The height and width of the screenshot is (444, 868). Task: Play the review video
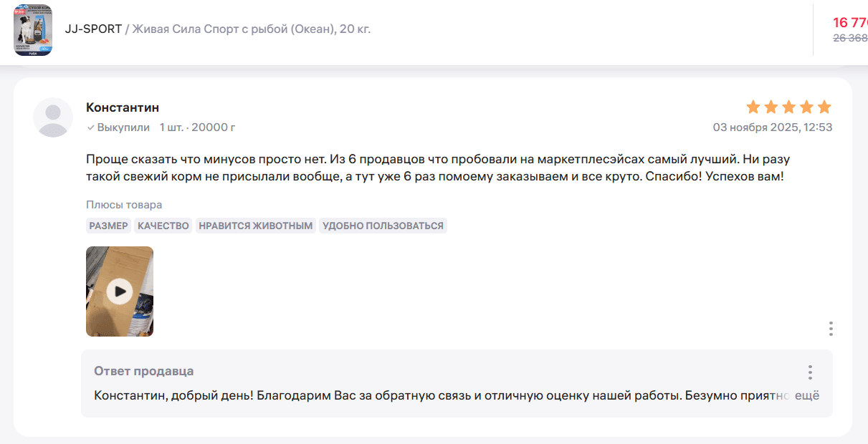[x=120, y=291]
